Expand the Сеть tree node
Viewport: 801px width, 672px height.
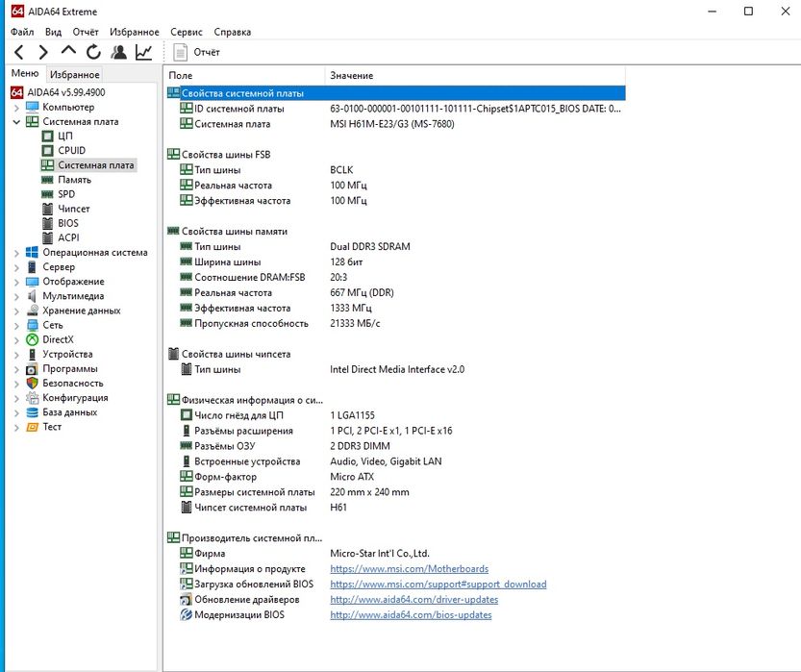(16, 325)
